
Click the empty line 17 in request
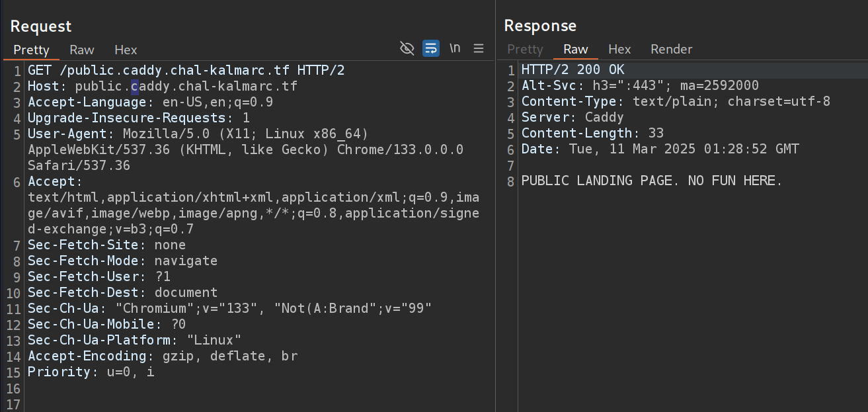point(198,404)
